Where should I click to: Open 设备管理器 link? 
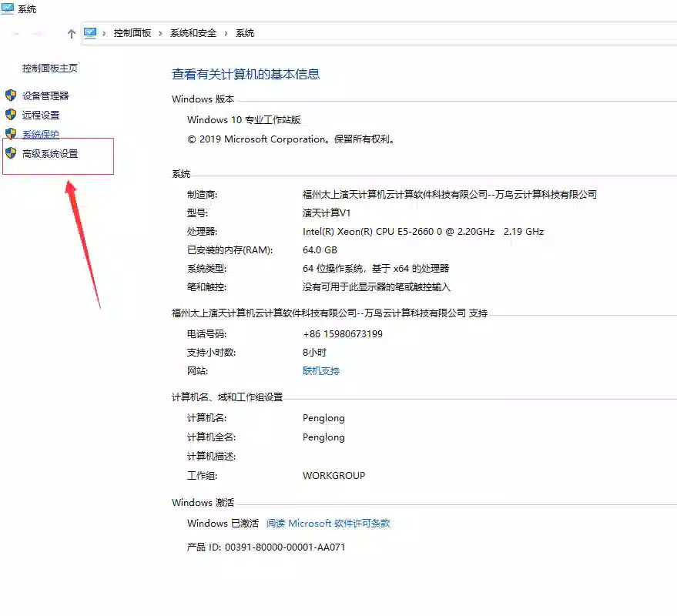[45, 95]
